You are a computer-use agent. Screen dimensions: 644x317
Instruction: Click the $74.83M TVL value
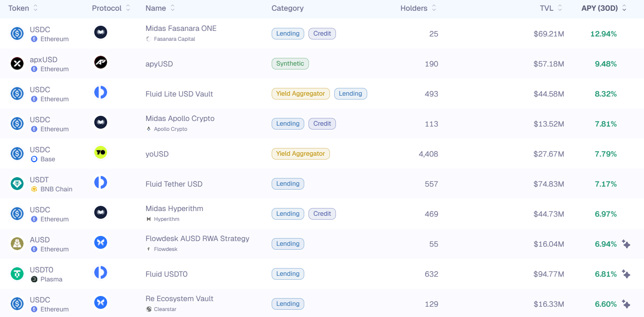tap(549, 184)
